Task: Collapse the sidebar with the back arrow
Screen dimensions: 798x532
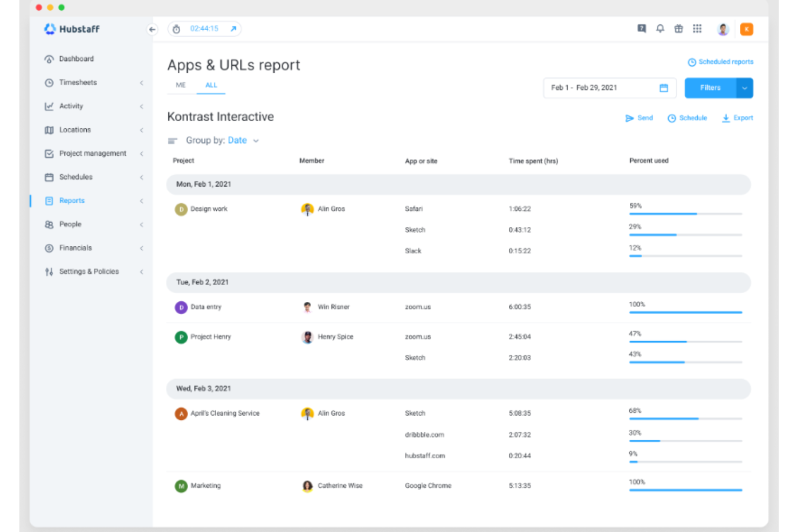Action: tap(152, 30)
